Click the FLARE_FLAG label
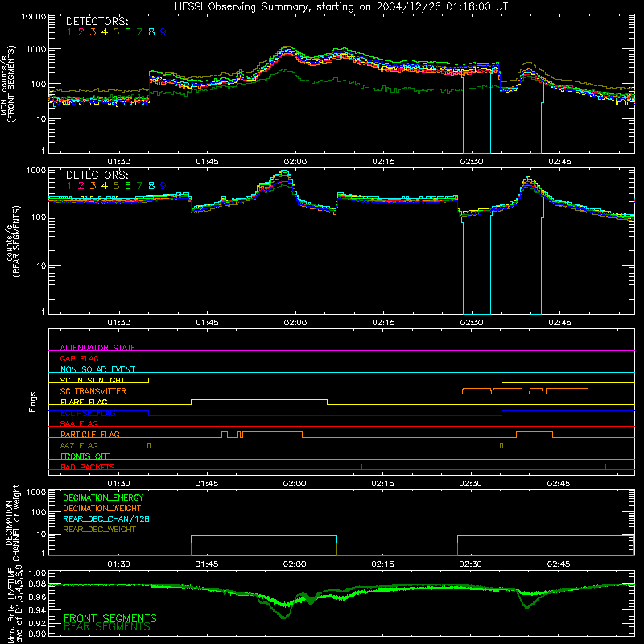This screenshot has width=644, height=644. (84, 402)
